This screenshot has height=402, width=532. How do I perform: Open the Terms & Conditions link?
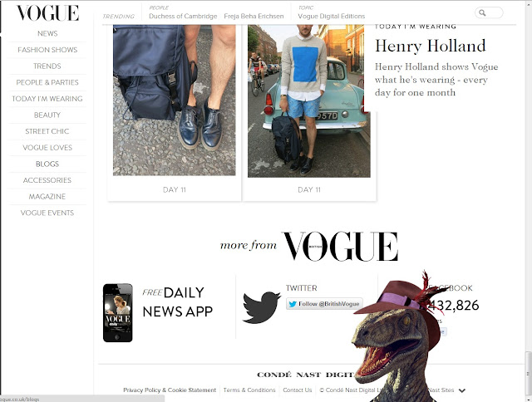click(x=249, y=390)
